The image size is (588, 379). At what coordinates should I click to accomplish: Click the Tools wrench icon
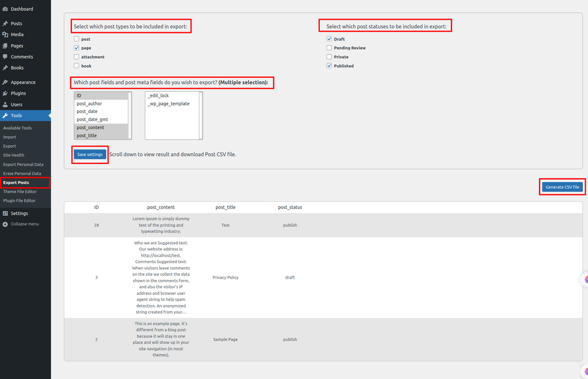pyautogui.click(x=5, y=115)
